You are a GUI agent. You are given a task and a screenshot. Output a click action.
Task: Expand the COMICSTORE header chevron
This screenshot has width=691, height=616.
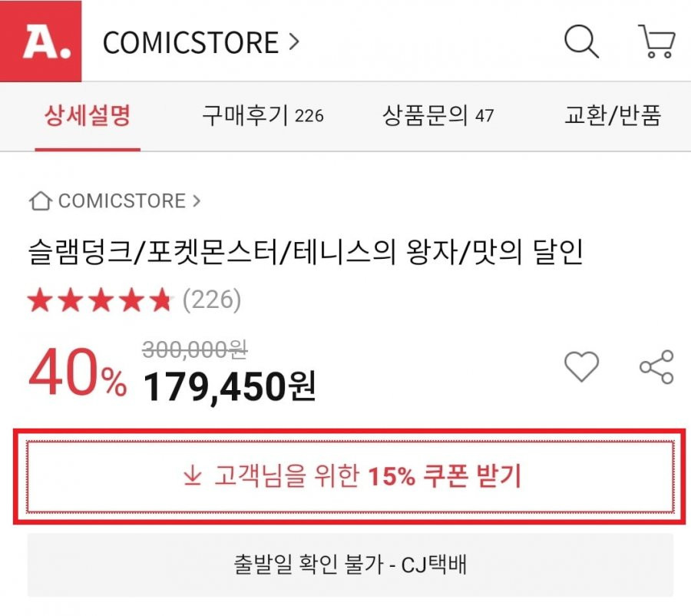[294, 42]
